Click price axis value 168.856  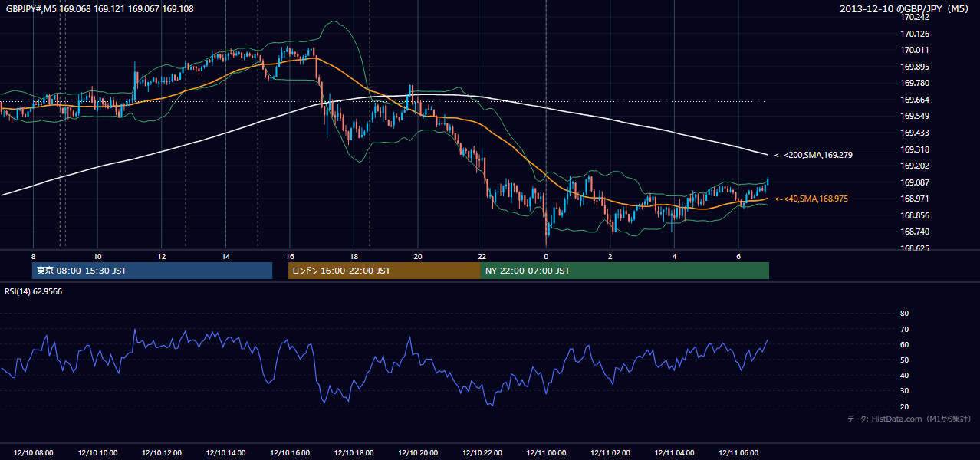click(x=914, y=215)
